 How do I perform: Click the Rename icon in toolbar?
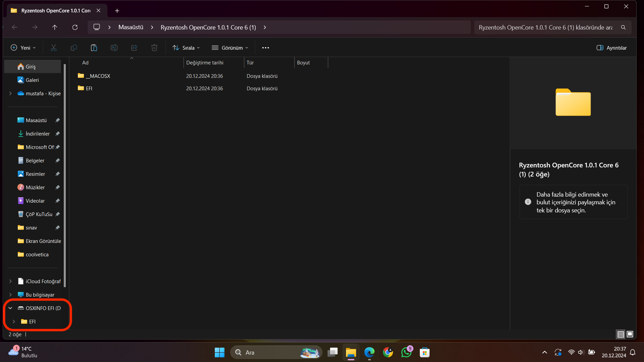click(114, 48)
